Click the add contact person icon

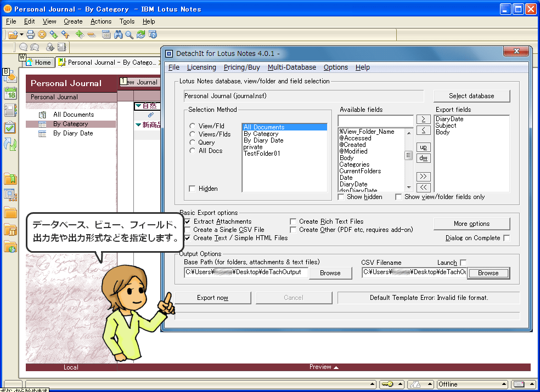(50, 47)
